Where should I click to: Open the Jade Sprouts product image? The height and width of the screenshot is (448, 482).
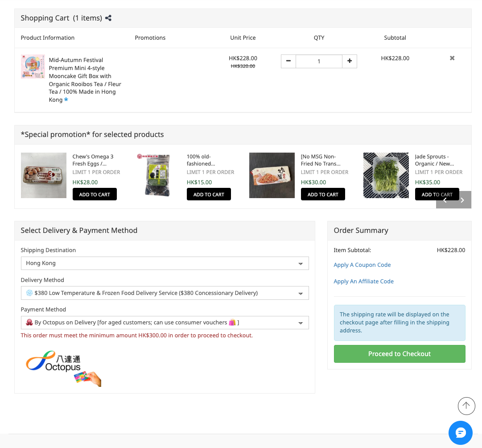pos(386,175)
